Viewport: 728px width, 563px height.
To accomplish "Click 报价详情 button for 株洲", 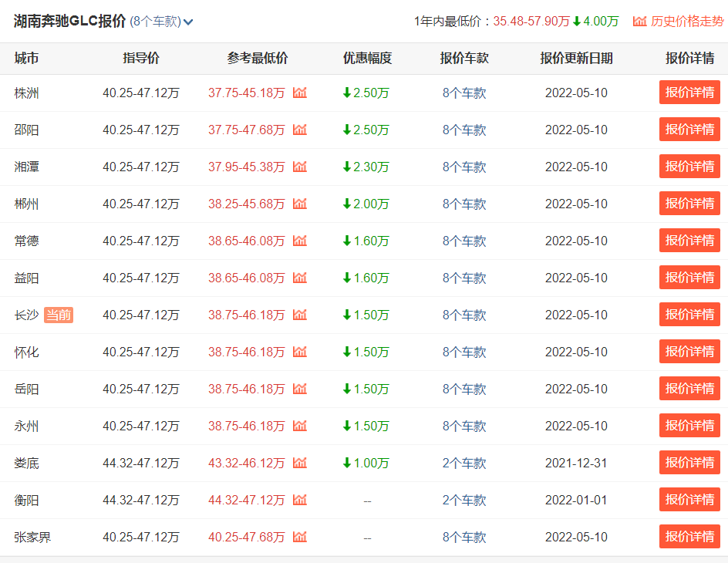I will pos(689,93).
